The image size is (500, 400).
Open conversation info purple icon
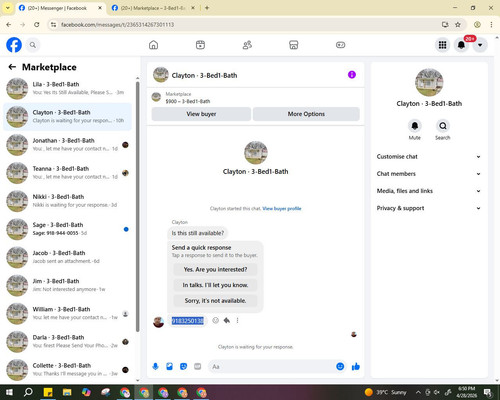coord(352,75)
